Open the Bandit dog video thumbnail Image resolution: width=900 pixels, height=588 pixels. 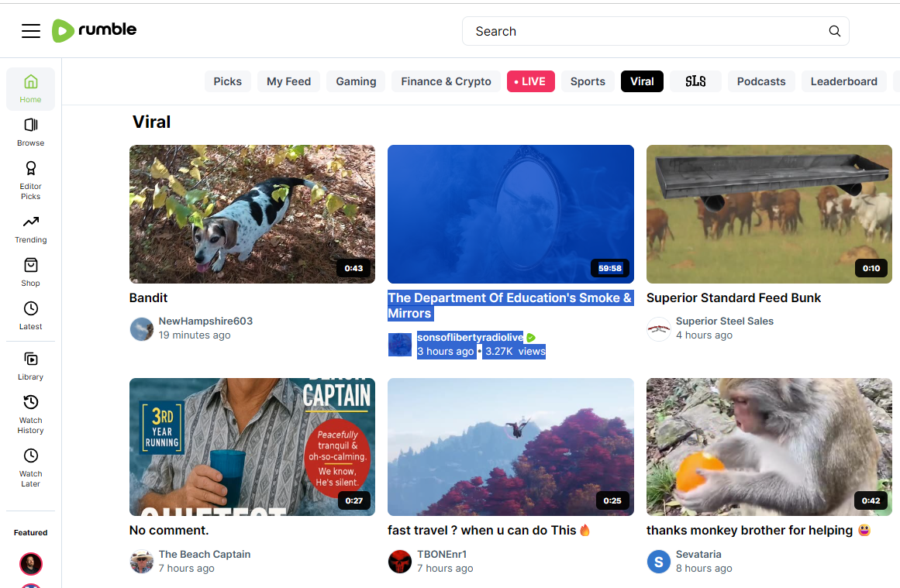click(252, 214)
